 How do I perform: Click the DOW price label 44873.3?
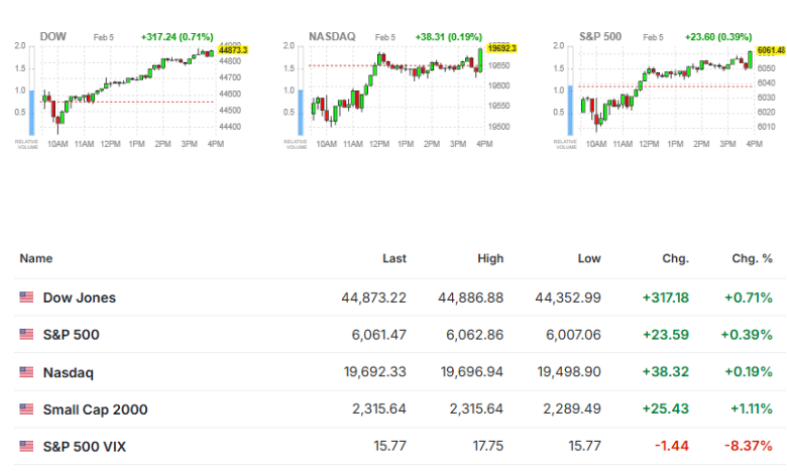click(233, 50)
